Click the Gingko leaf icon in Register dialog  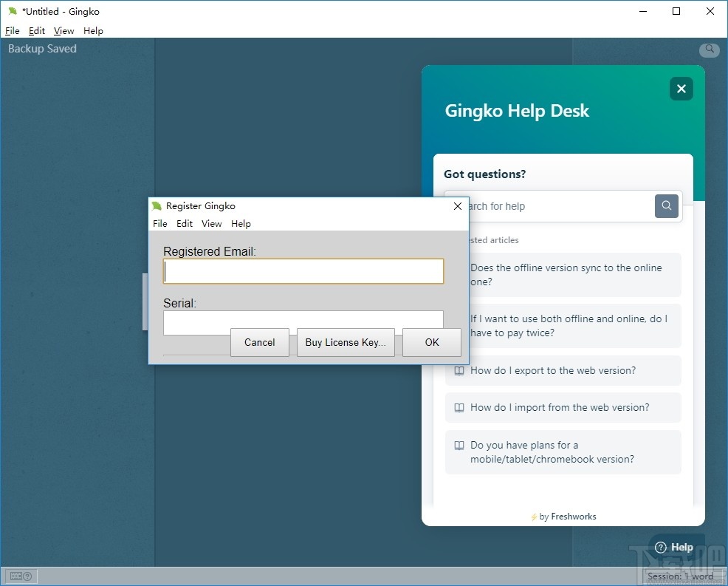[x=157, y=206]
